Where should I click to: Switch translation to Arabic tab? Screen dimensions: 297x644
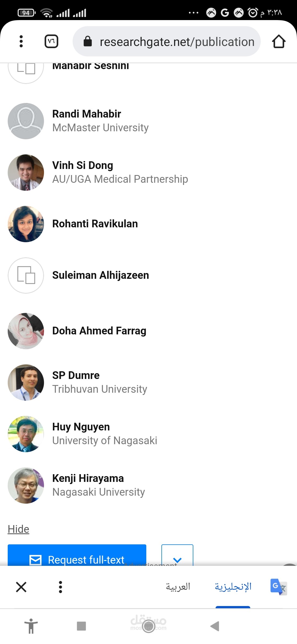178,587
